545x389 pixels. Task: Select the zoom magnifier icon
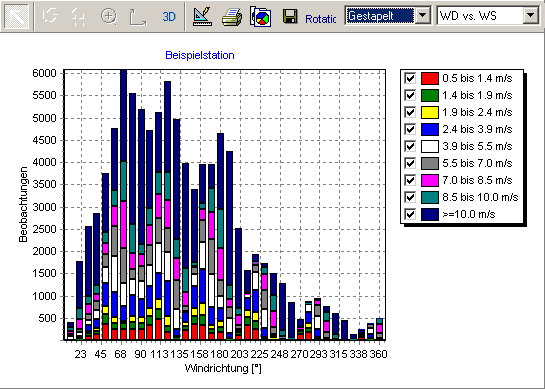coord(109,16)
